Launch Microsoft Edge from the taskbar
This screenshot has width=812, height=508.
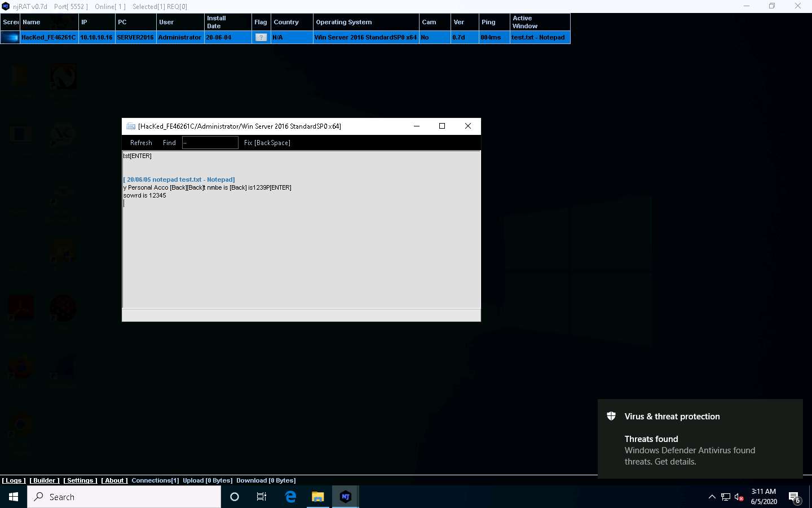click(290, 497)
